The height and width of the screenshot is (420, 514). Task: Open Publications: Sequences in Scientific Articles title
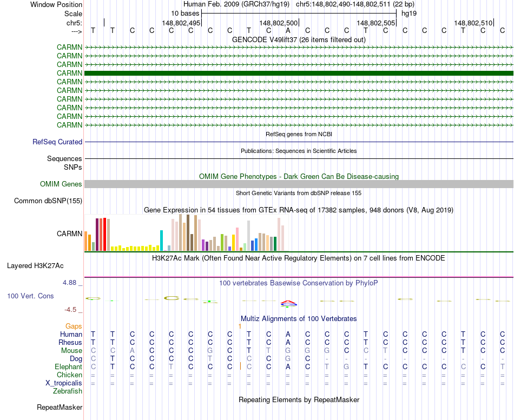[x=299, y=151]
